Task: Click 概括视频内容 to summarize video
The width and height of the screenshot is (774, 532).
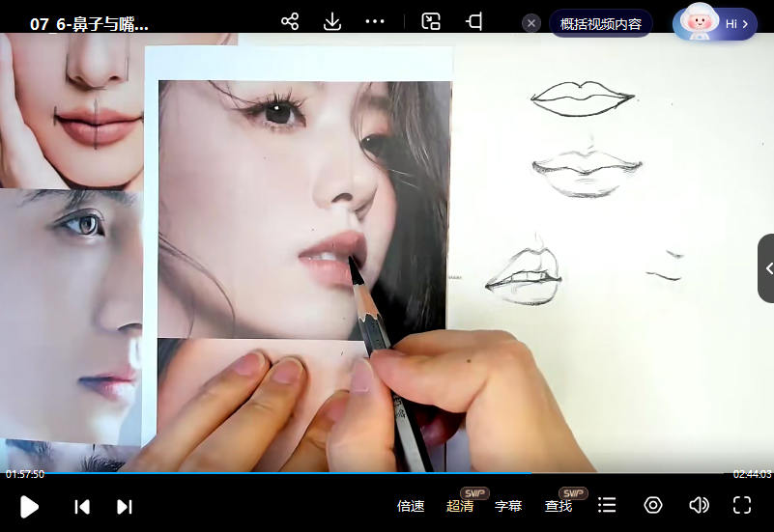Action: pyautogui.click(x=600, y=23)
